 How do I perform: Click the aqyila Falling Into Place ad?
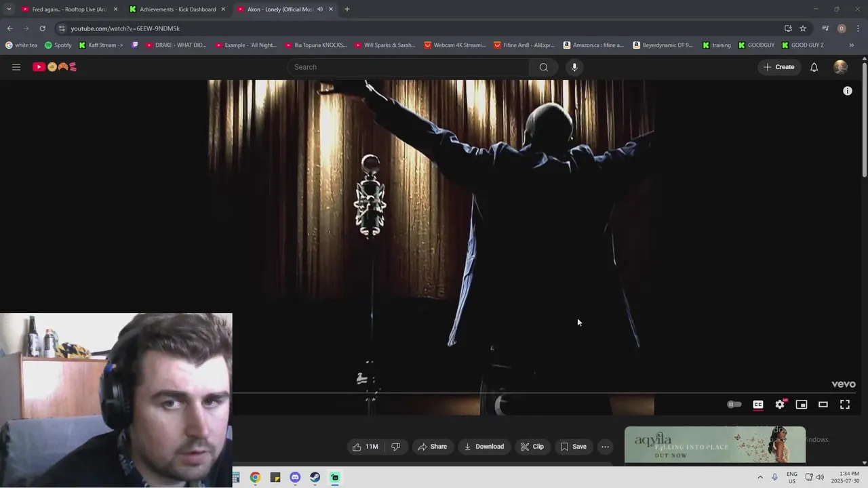coord(715,445)
